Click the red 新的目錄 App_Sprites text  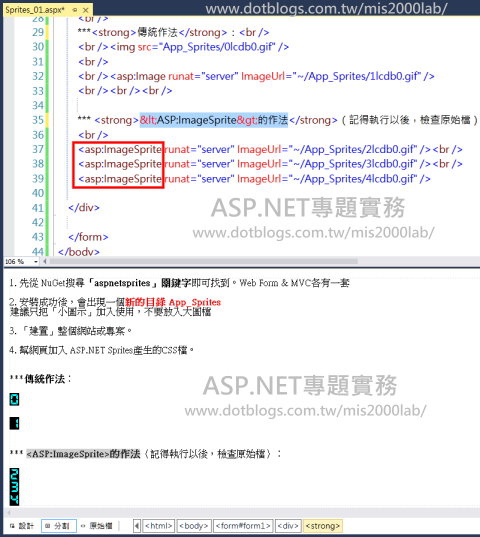point(173,302)
